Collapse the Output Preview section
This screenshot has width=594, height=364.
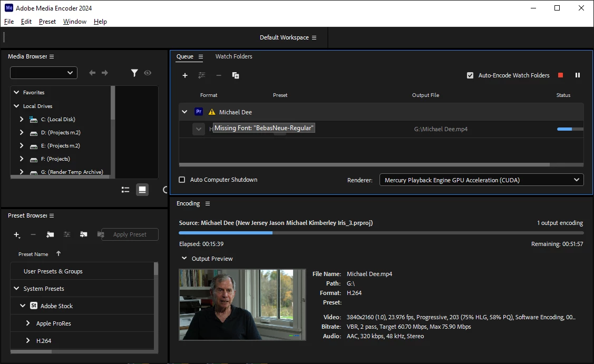(184, 258)
